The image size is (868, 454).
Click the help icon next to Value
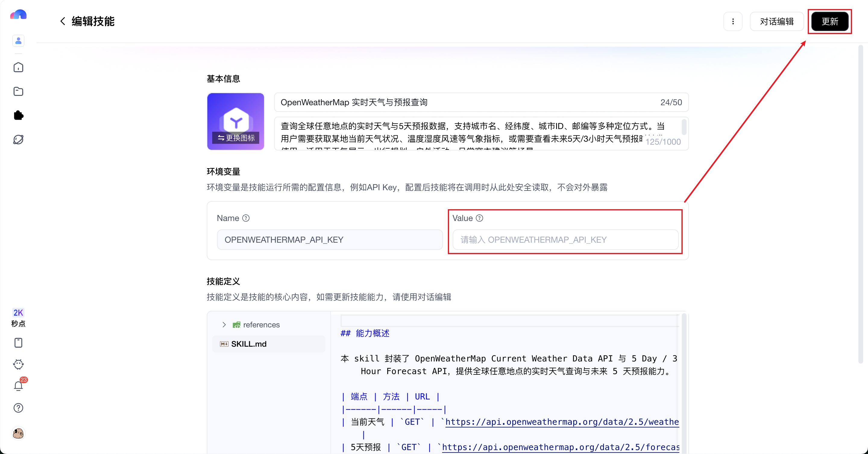pyautogui.click(x=480, y=218)
